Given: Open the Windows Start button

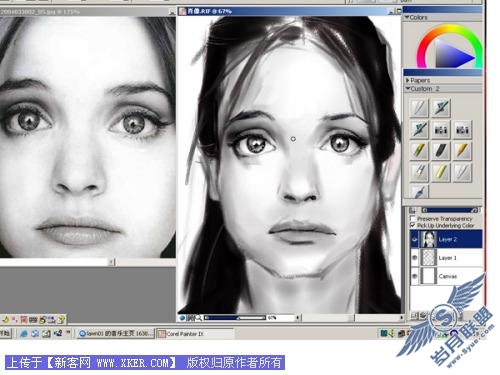Looking at the screenshot, I should tap(5, 333).
